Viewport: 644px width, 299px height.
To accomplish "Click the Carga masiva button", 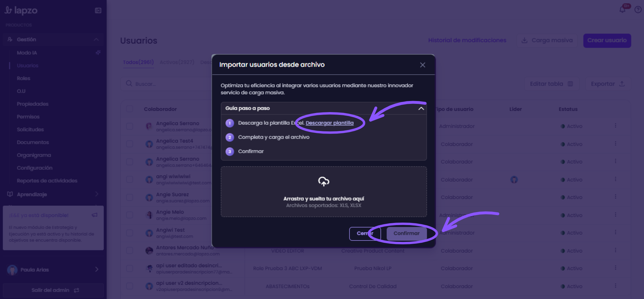I will (547, 40).
